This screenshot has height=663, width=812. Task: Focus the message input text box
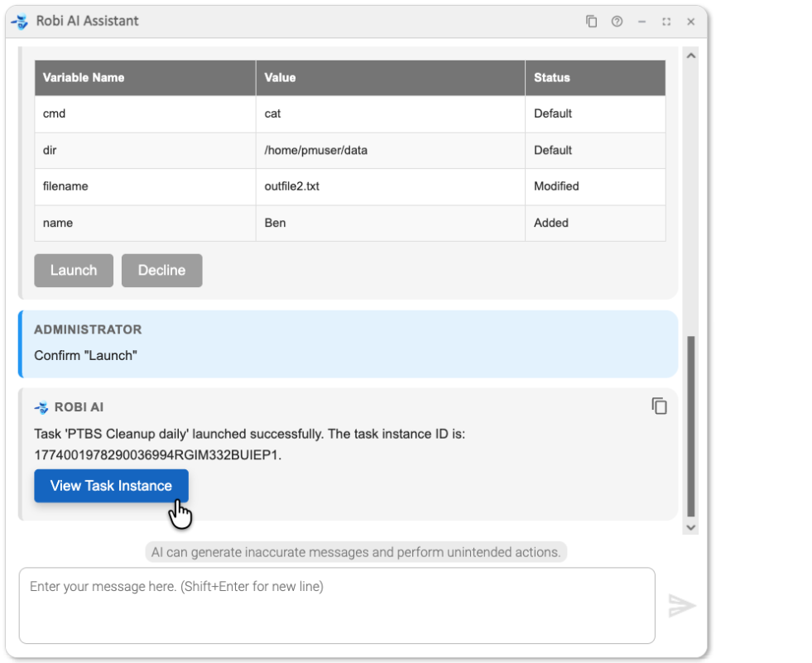pos(337,605)
